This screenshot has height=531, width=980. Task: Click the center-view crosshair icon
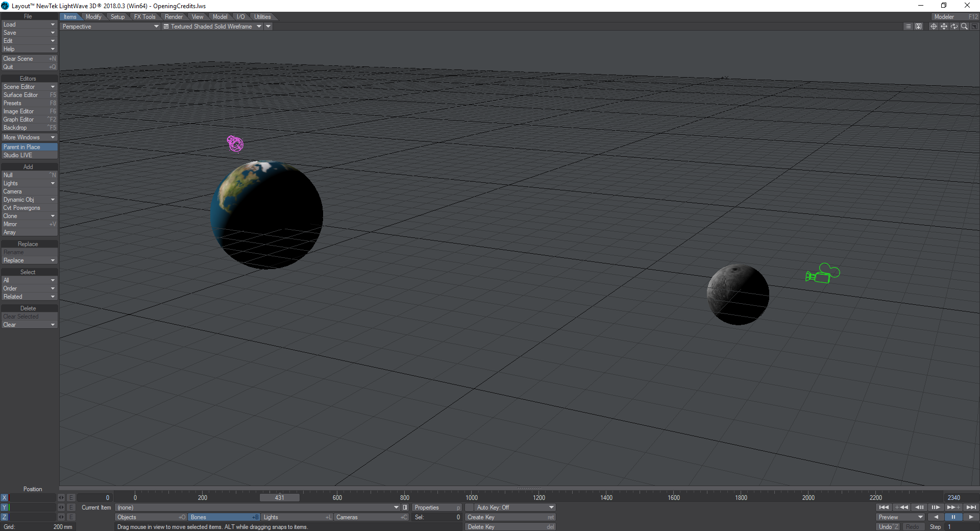click(934, 27)
